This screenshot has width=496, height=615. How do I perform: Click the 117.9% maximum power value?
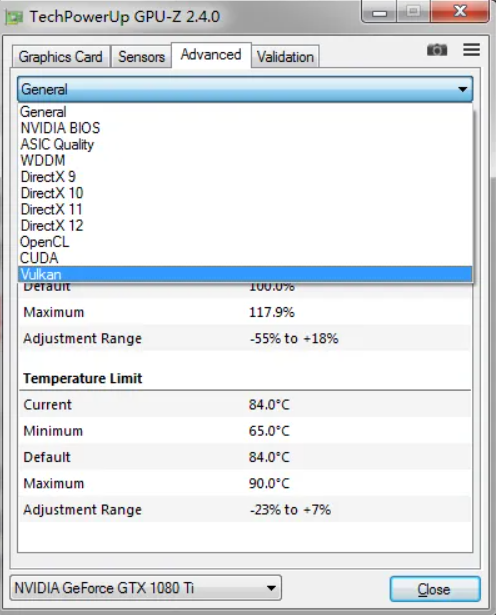pos(271,312)
